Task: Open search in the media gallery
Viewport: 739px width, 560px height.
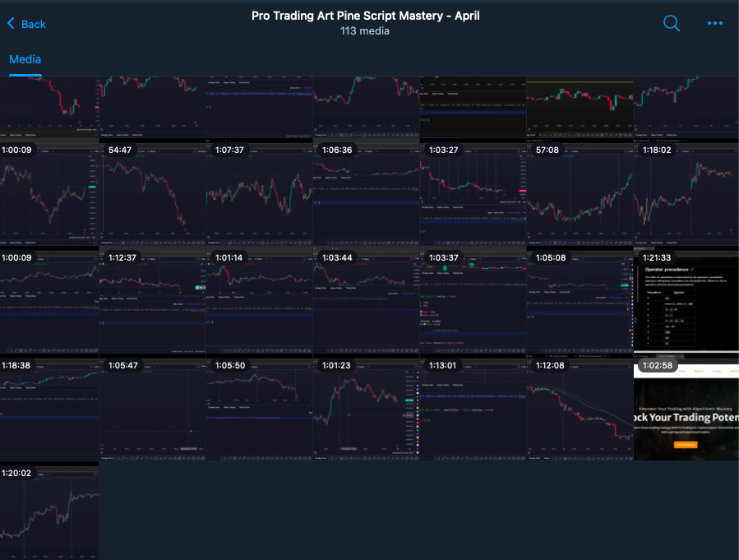Action: [672, 24]
